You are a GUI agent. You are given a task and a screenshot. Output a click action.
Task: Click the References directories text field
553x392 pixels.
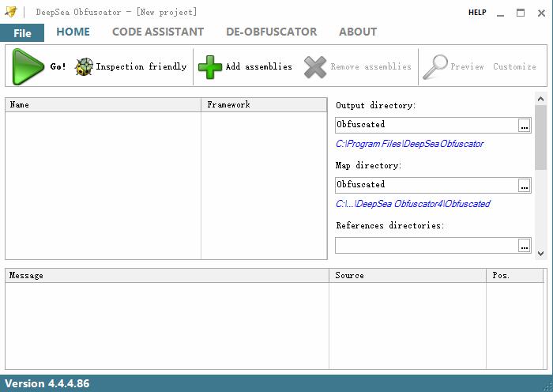(x=427, y=245)
